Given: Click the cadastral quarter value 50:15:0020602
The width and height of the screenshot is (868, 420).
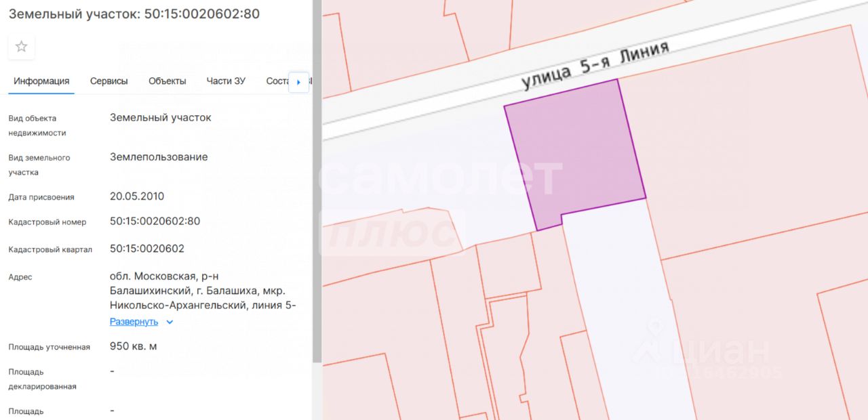Looking at the screenshot, I should 146,249.
